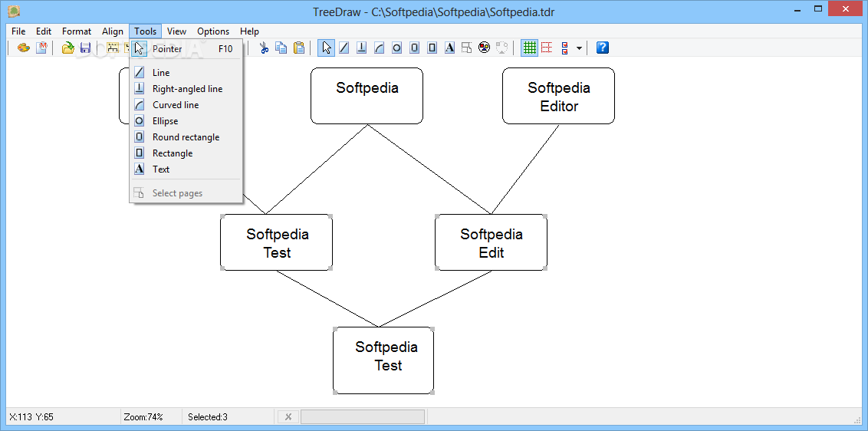Click the color palette toolbar icon

pyautogui.click(x=23, y=48)
